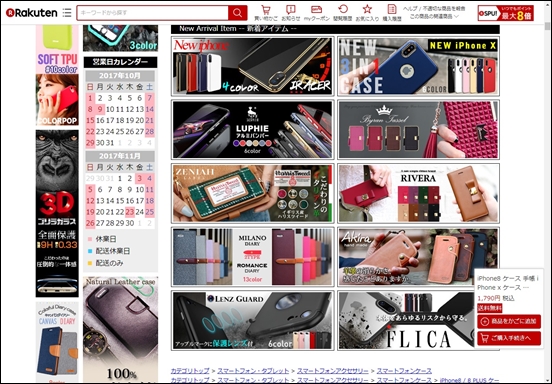Click the iPhone8 ケース 手帳 product title

pos(508,283)
